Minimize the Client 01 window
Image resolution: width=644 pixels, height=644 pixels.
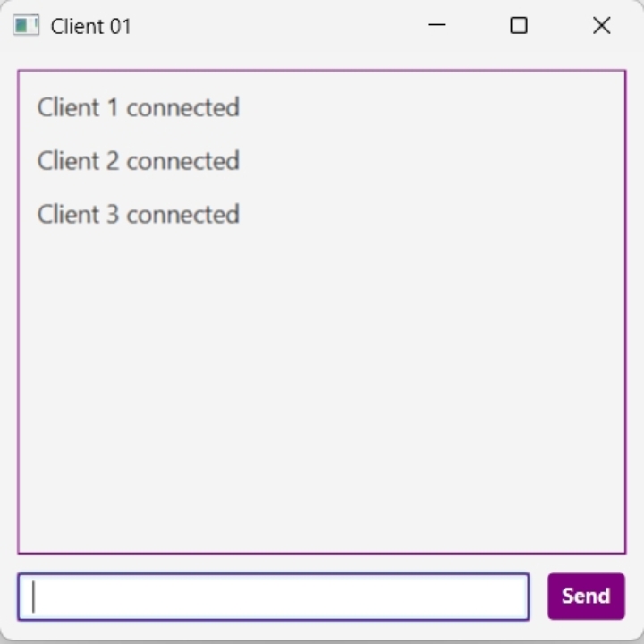pyautogui.click(x=436, y=26)
